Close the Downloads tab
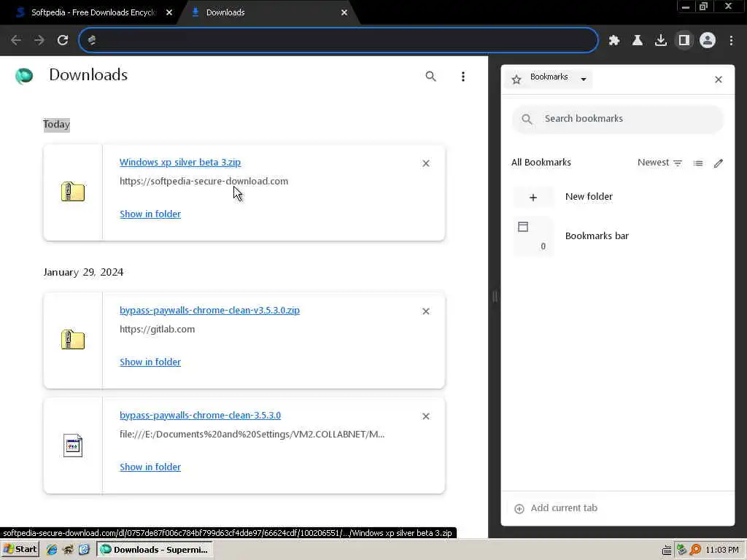This screenshot has width=747, height=560. (x=344, y=12)
